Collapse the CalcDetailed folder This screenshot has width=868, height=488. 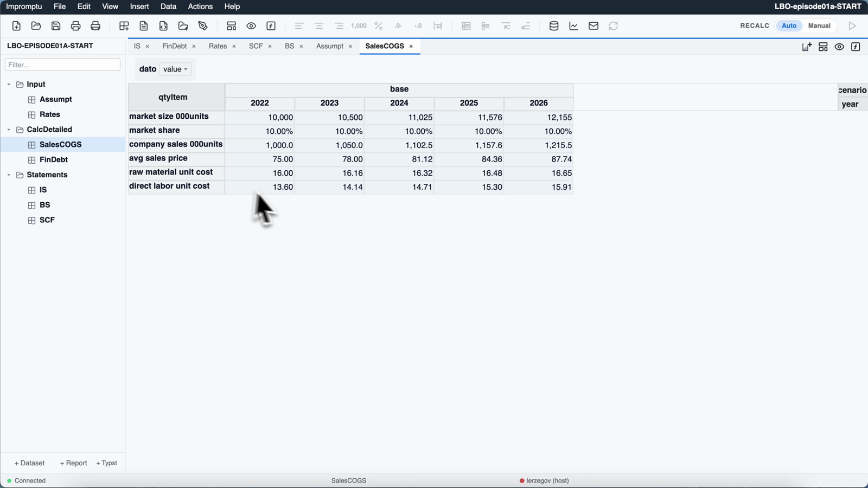click(9, 130)
